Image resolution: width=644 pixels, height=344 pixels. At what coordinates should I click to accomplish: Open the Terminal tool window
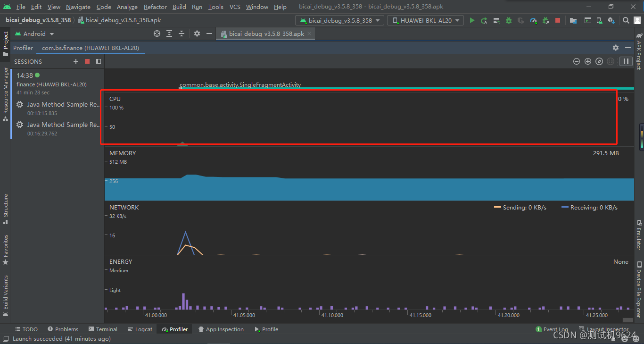point(103,329)
